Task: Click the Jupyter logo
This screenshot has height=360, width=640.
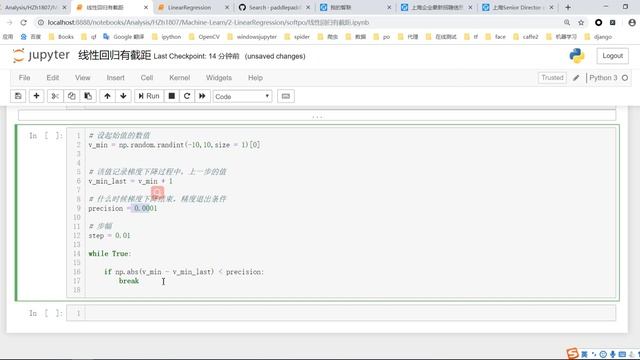Action: click(x=41, y=55)
